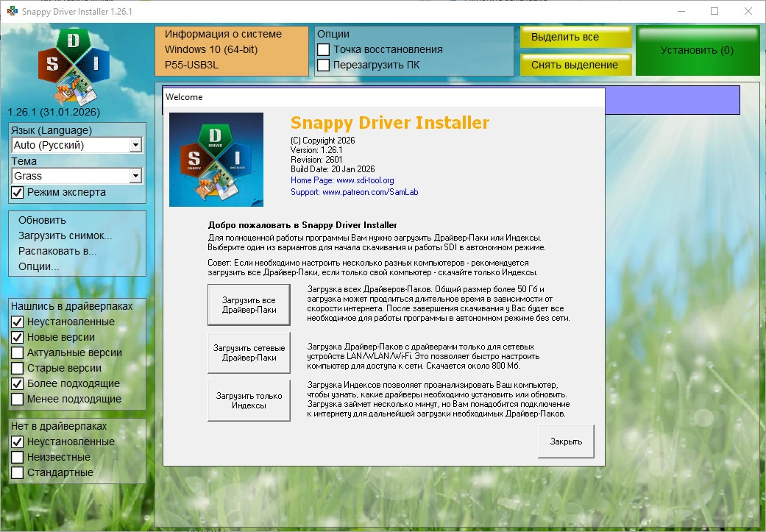Close the Snappy Driver Installer window
This screenshot has width=766, height=532.
748,11
